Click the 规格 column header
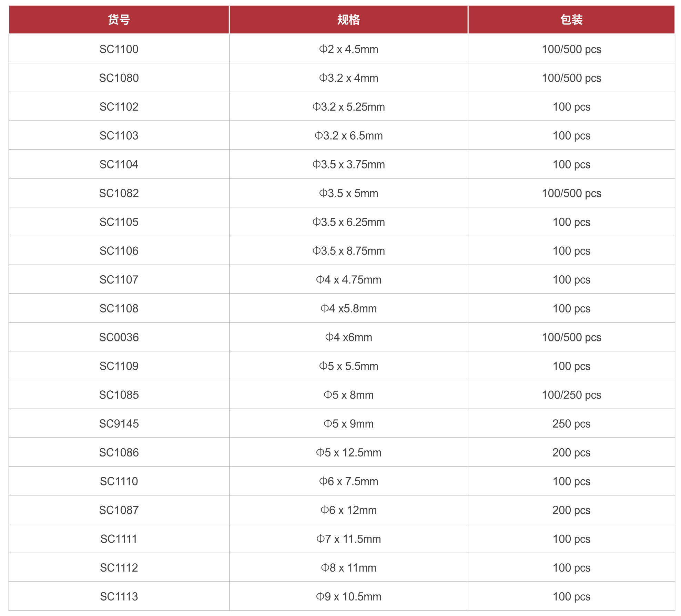Image resolution: width=681 pixels, height=616 pixels. 348,20
